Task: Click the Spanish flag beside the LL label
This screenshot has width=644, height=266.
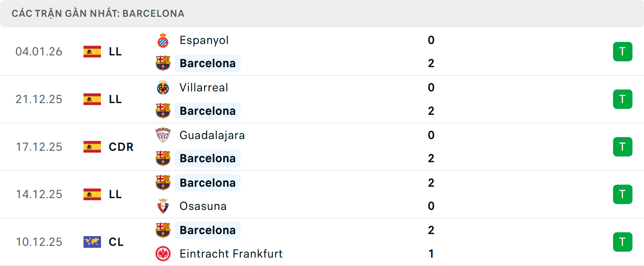Action: 92,51
